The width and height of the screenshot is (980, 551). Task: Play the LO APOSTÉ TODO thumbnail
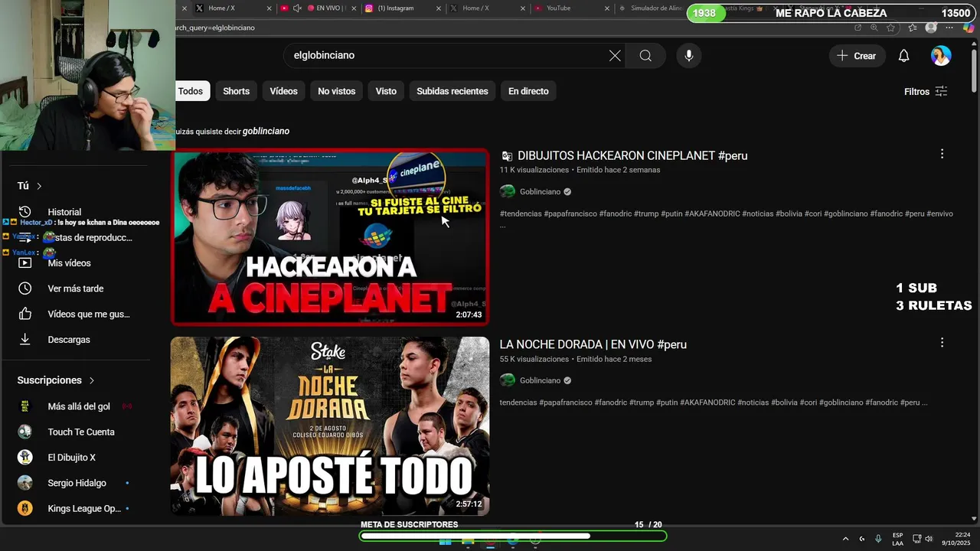coord(330,426)
